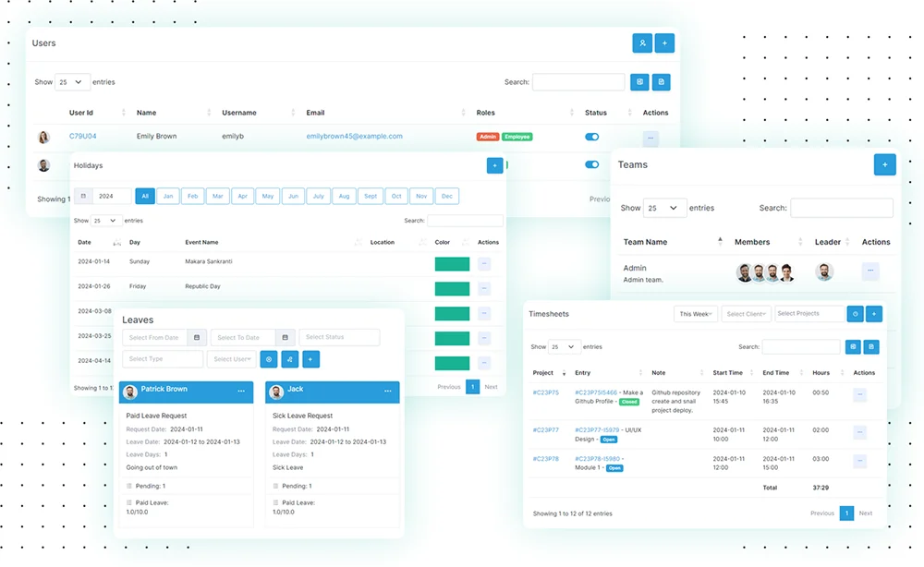Screen dimensions: 924x567
Task: Open the three-dot menu on Jack's leave card
Action: (385, 392)
